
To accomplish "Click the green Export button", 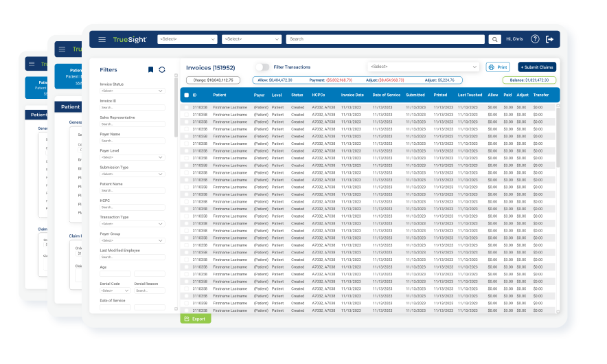I will (x=196, y=319).
